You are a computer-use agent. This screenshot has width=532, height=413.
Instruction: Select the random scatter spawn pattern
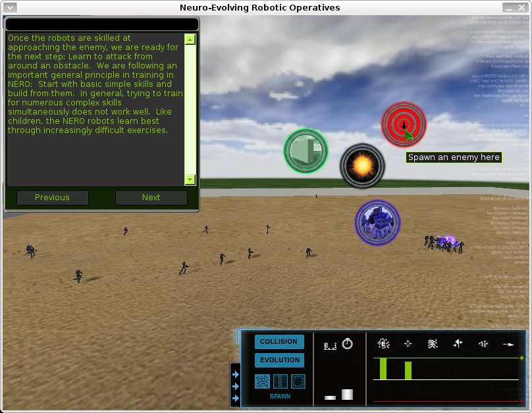pos(262,381)
